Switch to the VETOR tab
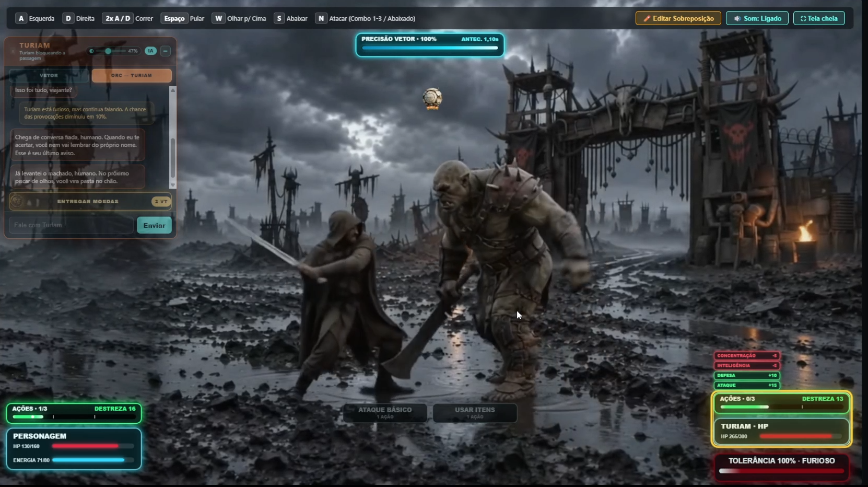 click(49, 76)
